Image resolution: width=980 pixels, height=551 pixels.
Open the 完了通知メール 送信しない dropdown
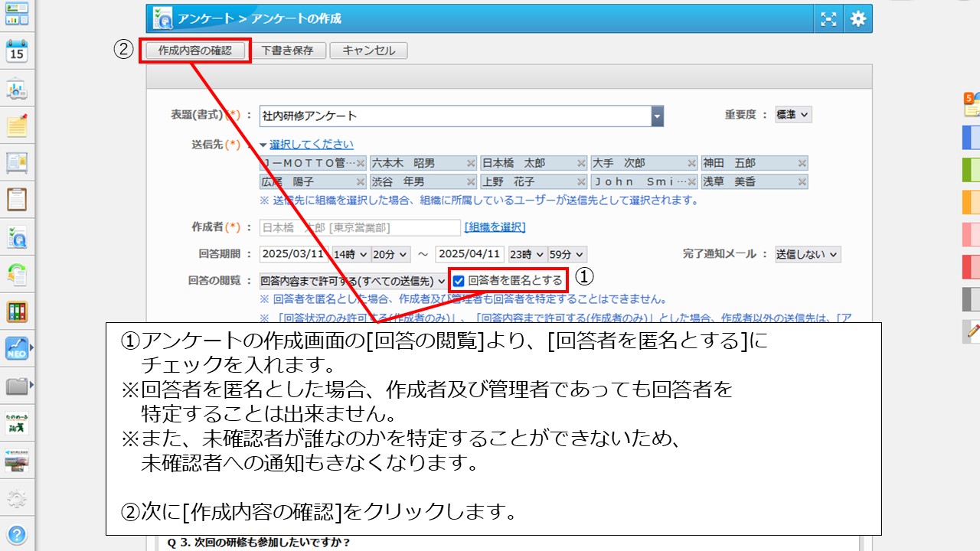click(807, 254)
